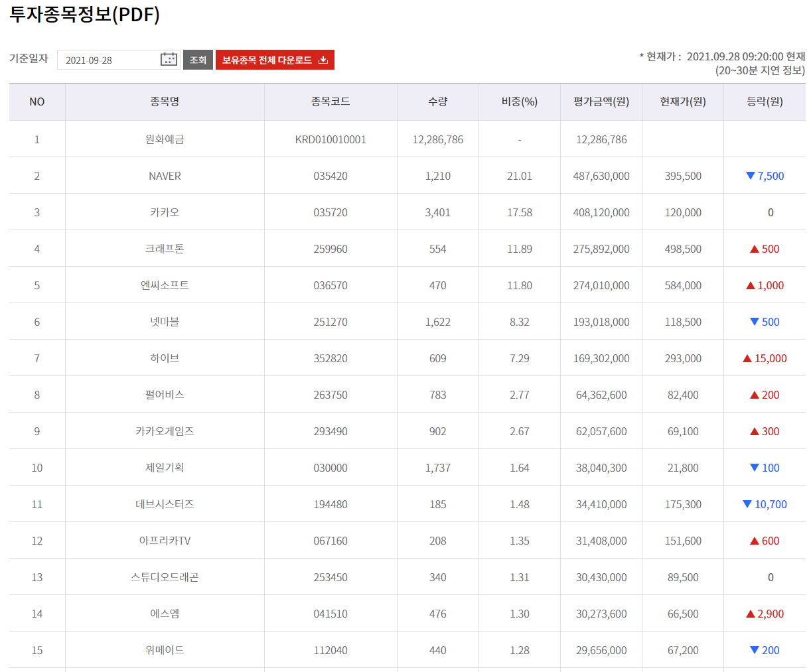Select the 위메이드 stock name

[x=165, y=650]
